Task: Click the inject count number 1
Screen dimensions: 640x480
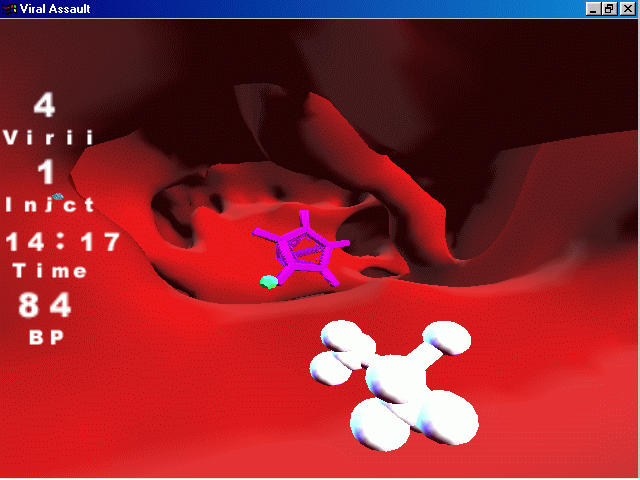Action: pyautogui.click(x=46, y=172)
